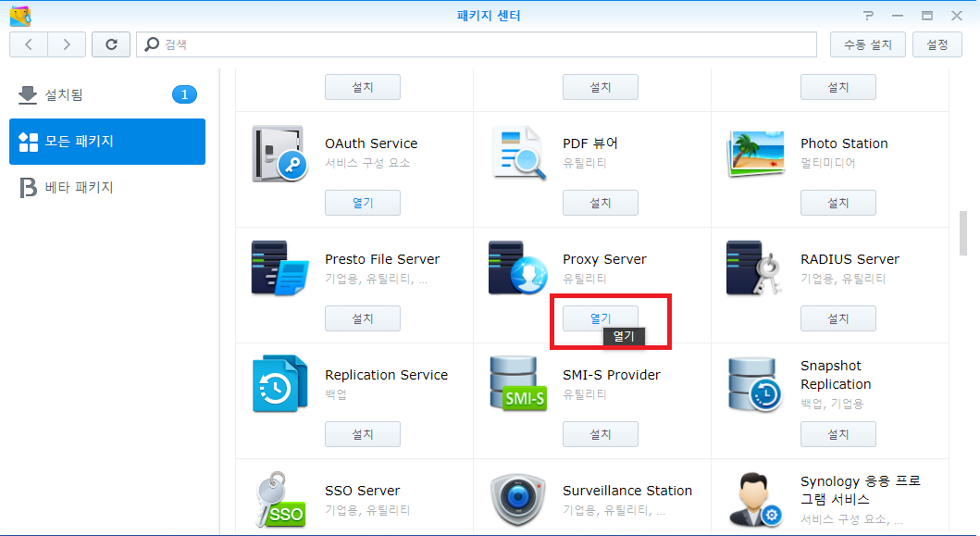Click the 모든 패키지 grid icon

point(28,142)
